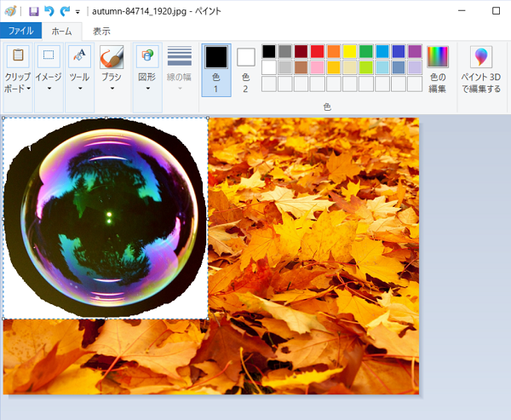Click the 線の幅 line width icon

[179, 56]
